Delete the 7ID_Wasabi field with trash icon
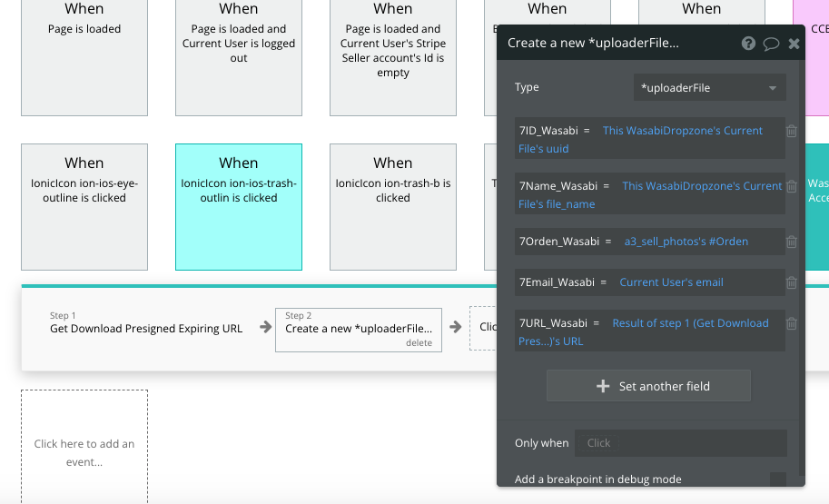The image size is (829, 504). tap(792, 131)
